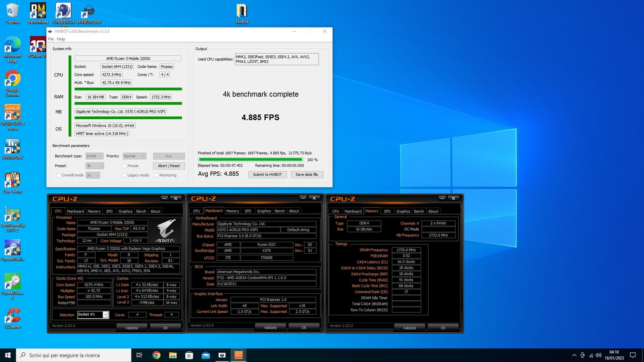Open the PCMark 10 desktop icon
This screenshot has width=644, height=362.
tap(38, 47)
